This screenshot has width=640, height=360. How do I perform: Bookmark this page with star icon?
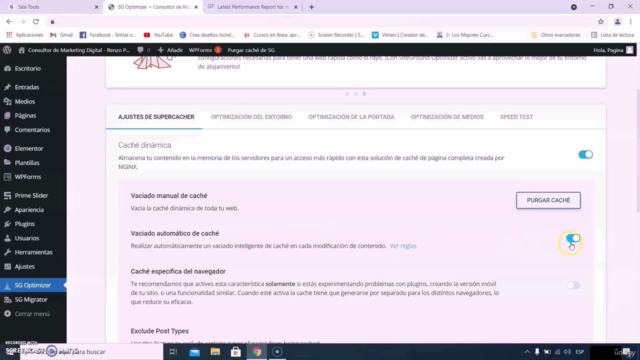tap(601, 22)
